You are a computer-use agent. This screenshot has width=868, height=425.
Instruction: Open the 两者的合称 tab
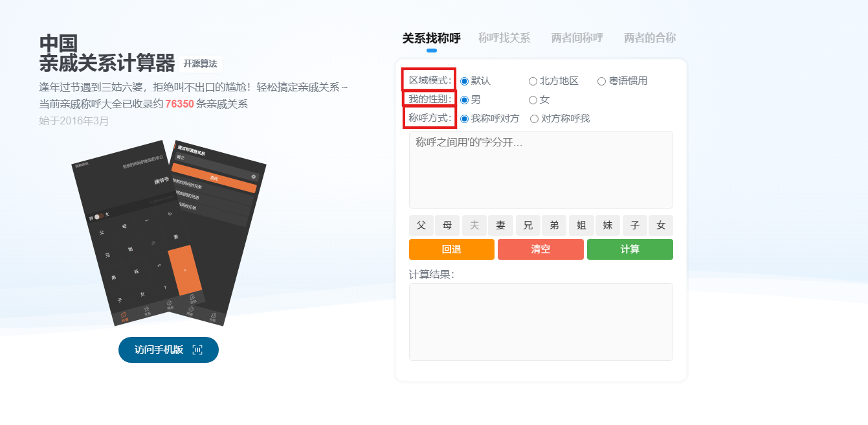pos(649,38)
